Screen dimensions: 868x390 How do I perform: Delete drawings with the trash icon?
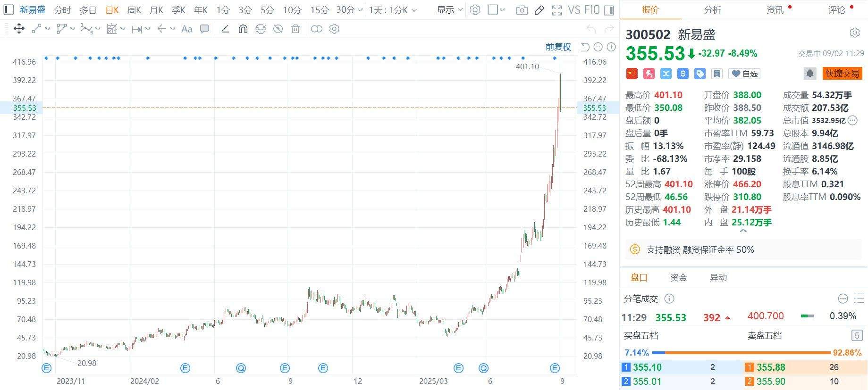(295, 29)
